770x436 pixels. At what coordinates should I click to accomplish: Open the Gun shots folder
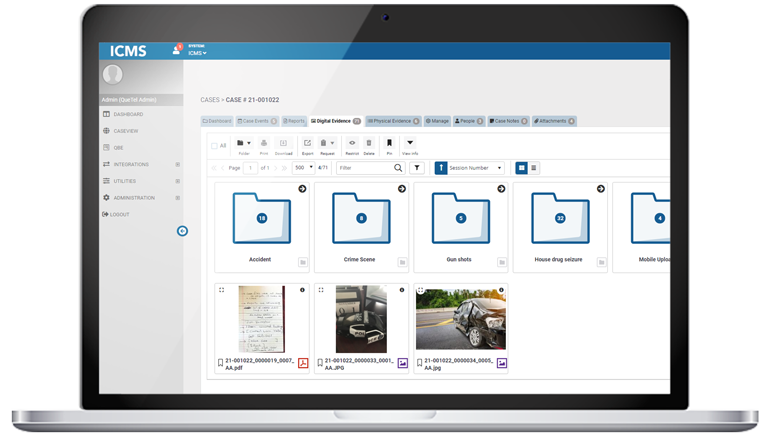(461, 218)
